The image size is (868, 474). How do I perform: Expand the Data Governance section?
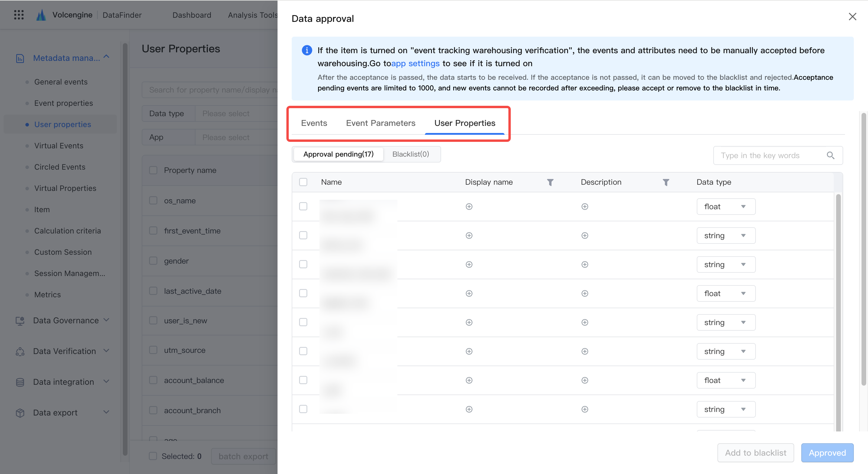[107, 320]
